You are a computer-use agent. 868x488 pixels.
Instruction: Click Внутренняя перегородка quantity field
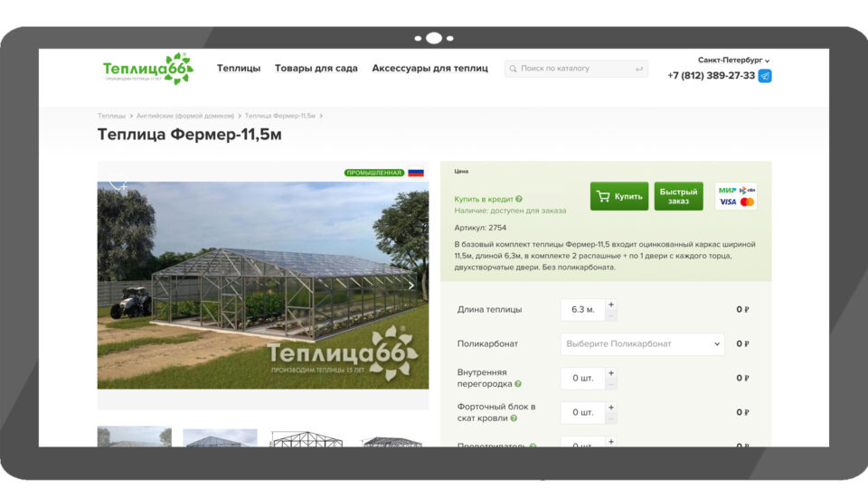pyautogui.click(x=583, y=379)
